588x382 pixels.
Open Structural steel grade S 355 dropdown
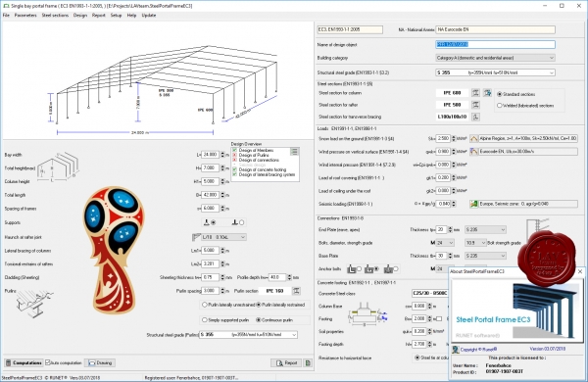point(495,72)
